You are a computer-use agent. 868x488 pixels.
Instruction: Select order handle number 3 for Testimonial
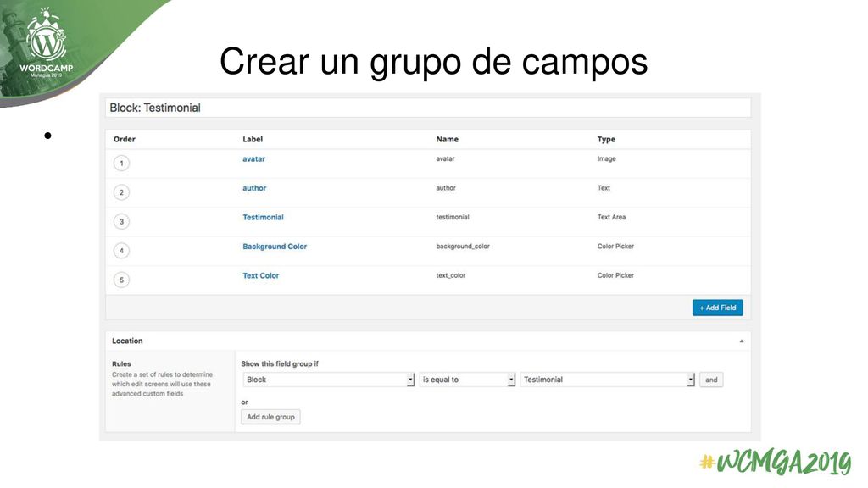coord(122,222)
